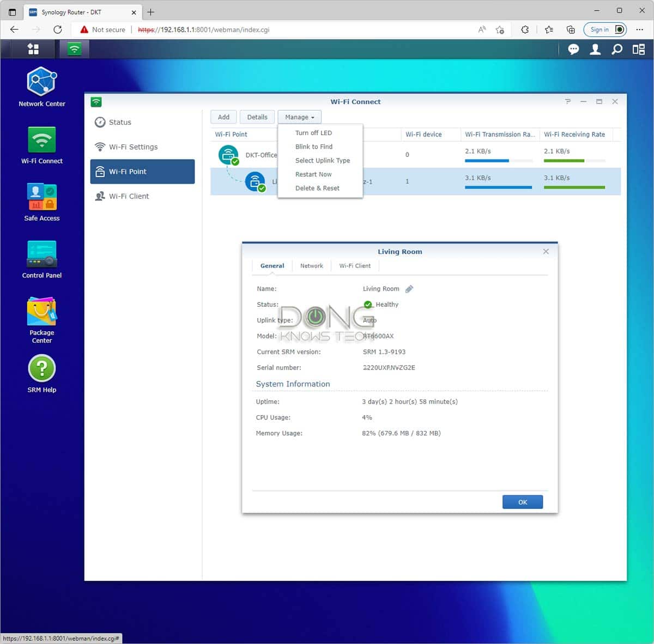The width and height of the screenshot is (654, 644).
Task: Click Memory Usage 82% value text
Action: pos(401,433)
